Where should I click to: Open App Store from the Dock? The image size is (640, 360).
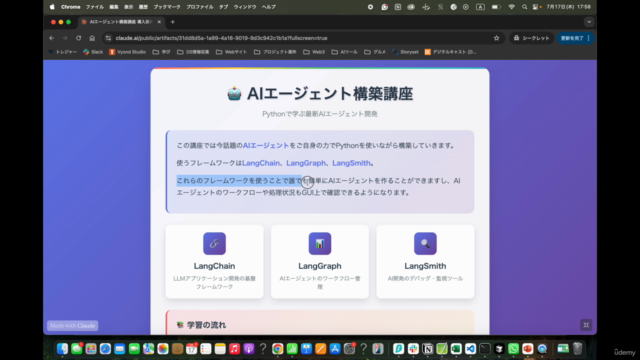[x=335, y=349]
